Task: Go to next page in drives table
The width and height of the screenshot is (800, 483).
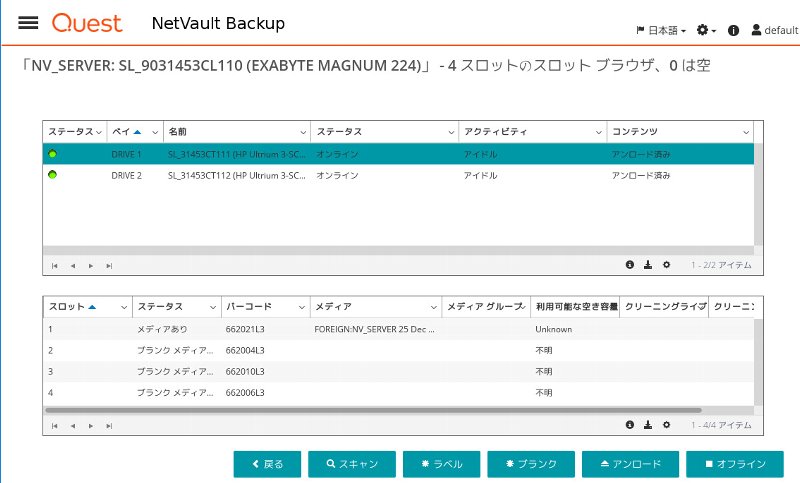Action: 91,266
